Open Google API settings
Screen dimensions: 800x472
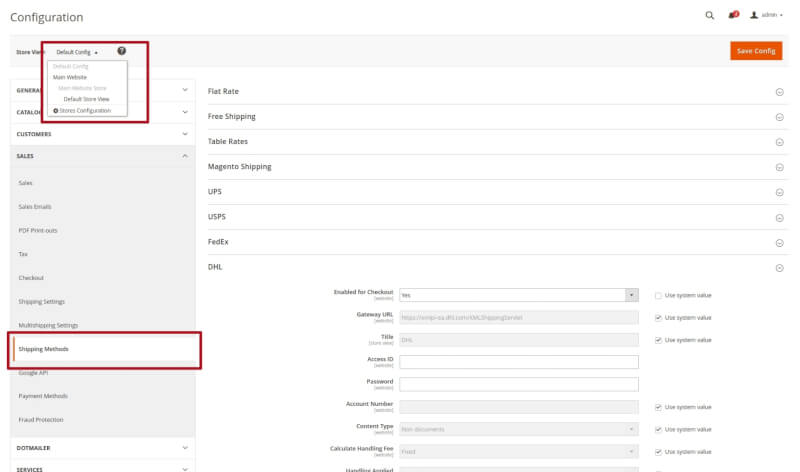pyautogui.click(x=33, y=372)
